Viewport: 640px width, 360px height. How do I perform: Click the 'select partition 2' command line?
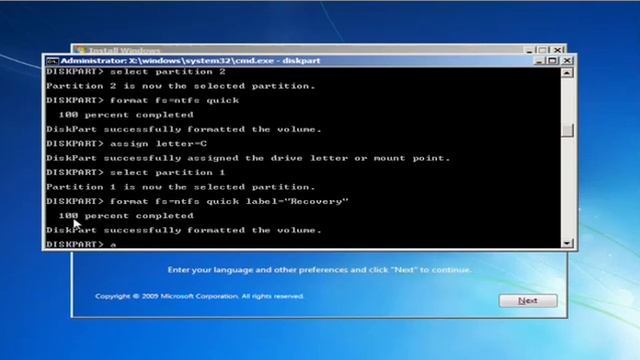[136, 72]
